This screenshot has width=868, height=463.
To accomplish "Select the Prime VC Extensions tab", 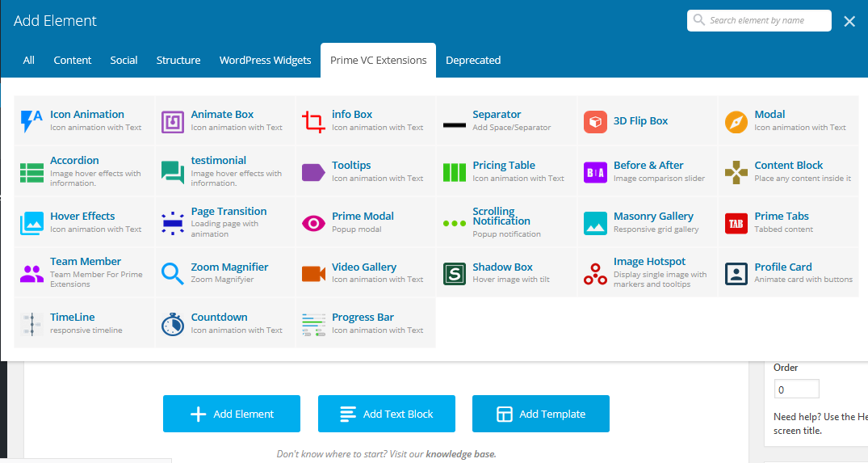I will [x=379, y=61].
